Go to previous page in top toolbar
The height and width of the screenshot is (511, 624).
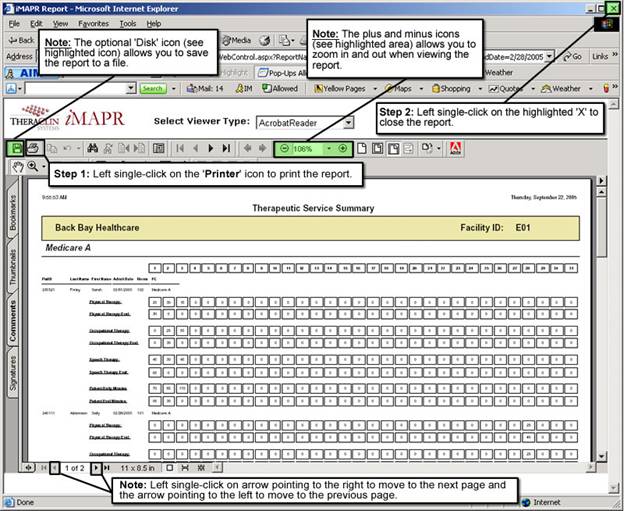[x=195, y=148]
